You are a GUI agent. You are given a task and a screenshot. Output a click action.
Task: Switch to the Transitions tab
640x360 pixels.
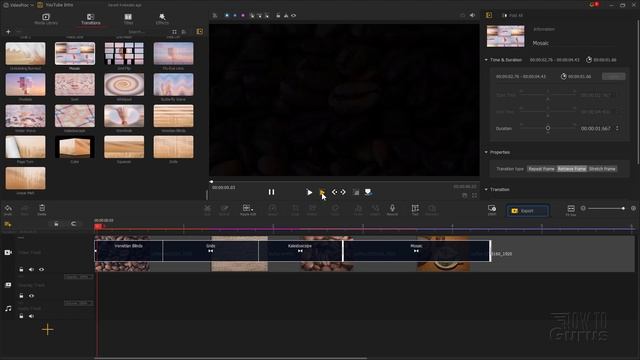(x=91, y=19)
